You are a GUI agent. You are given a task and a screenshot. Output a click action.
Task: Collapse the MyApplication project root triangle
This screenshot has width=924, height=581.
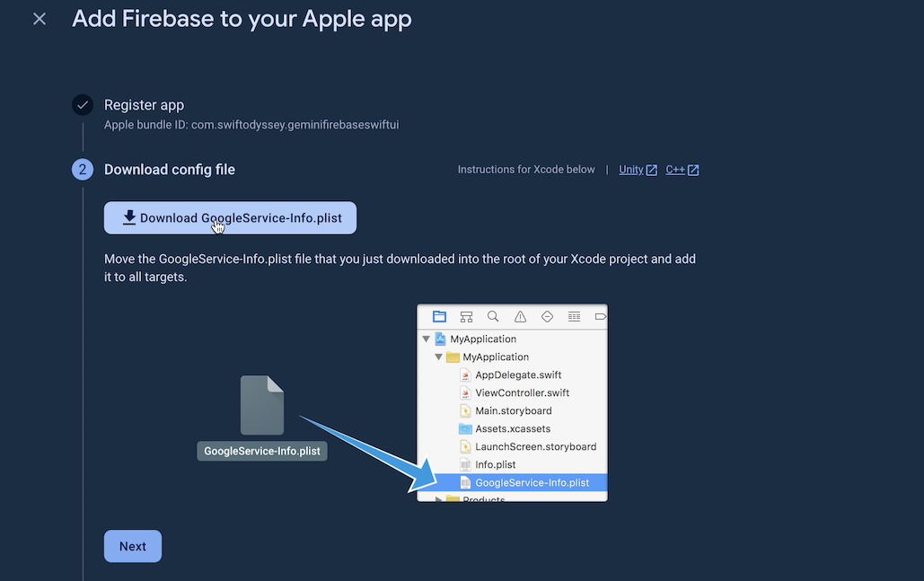(425, 339)
